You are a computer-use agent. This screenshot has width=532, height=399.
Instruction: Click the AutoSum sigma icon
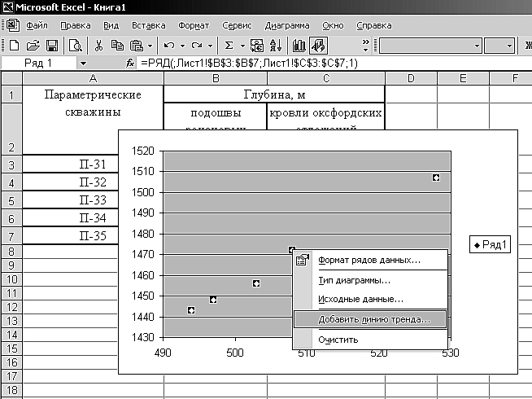click(229, 45)
